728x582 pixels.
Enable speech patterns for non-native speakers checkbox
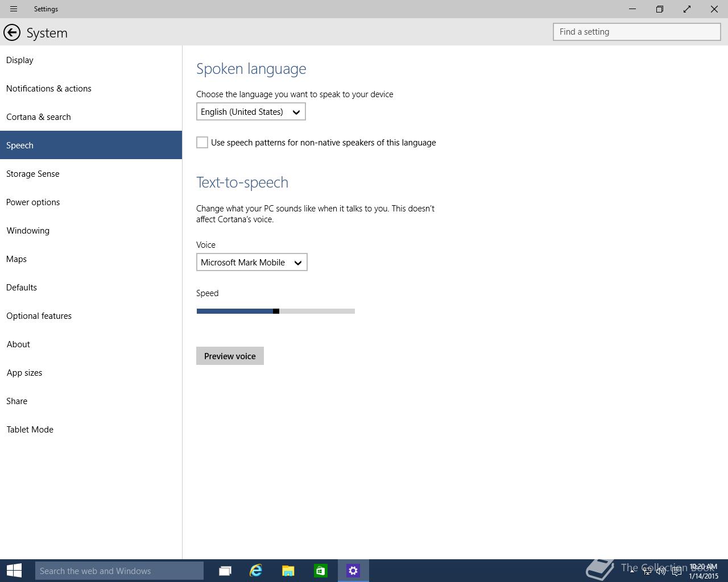202,143
